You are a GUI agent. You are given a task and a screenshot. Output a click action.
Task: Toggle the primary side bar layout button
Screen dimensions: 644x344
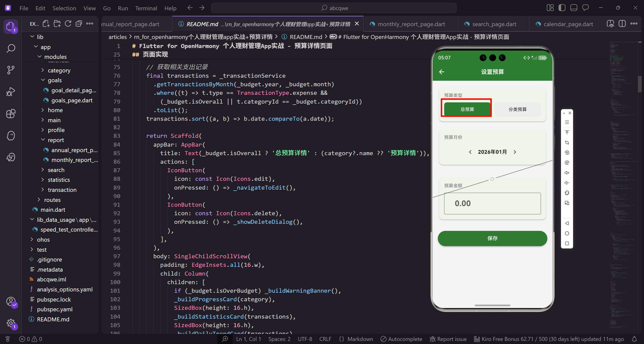coord(562,8)
